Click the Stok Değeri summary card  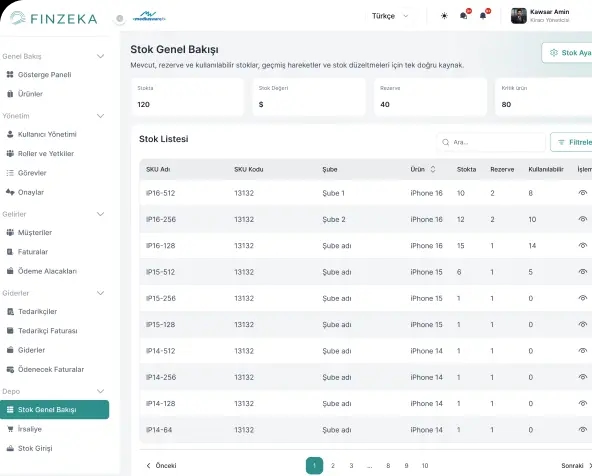tap(309, 97)
